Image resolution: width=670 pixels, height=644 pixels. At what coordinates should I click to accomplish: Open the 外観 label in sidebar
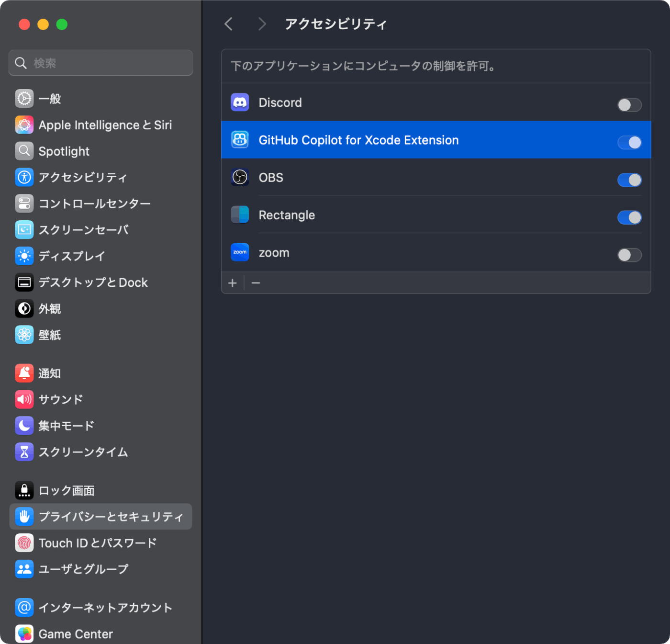tap(50, 309)
